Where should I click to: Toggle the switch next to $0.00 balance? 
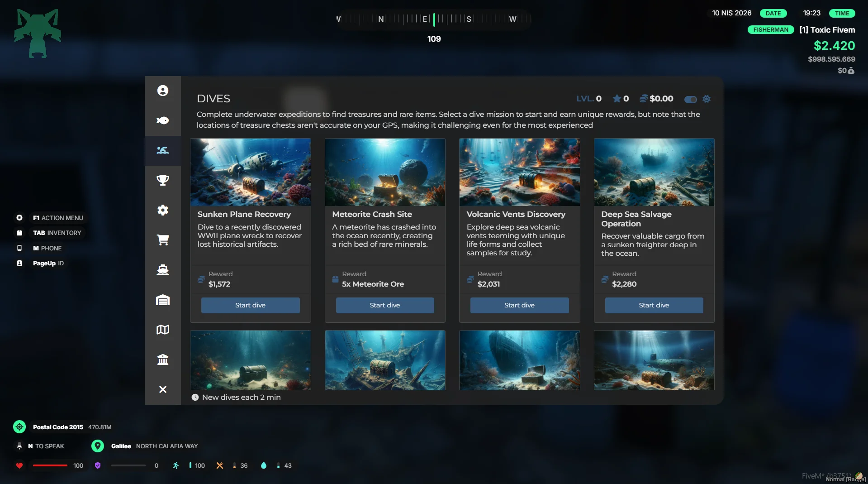pyautogui.click(x=690, y=99)
